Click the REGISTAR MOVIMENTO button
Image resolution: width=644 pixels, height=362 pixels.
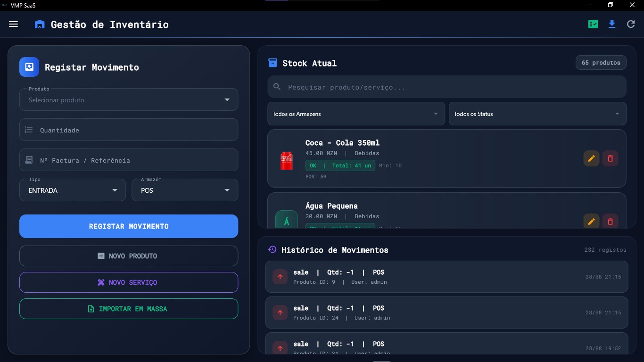(129, 226)
